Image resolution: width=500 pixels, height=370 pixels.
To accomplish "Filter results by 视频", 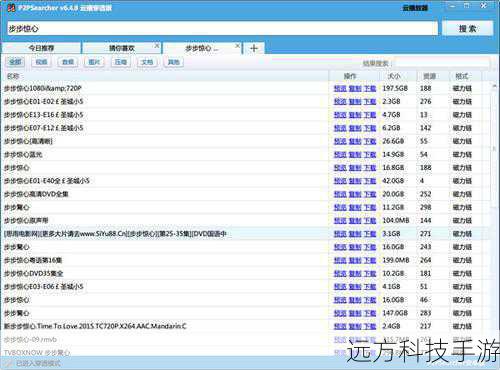I will tap(41, 62).
